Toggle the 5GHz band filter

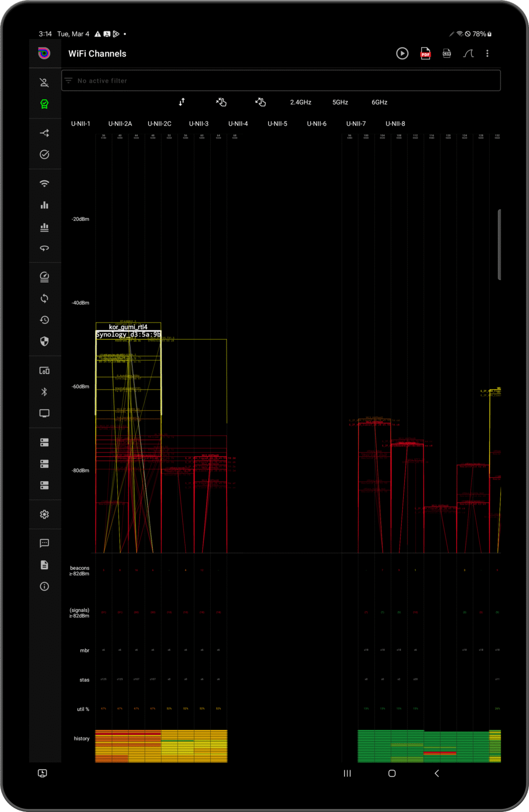(x=340, y=103)
